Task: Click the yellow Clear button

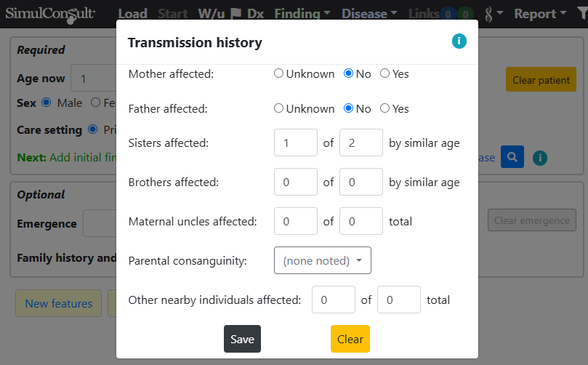Action: click(x=350, y=339)
